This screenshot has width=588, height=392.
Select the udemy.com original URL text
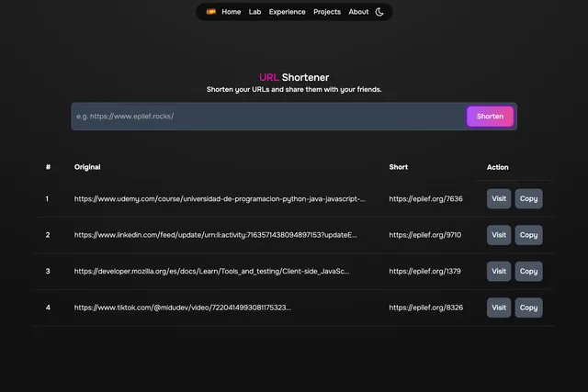pos(220,199)
